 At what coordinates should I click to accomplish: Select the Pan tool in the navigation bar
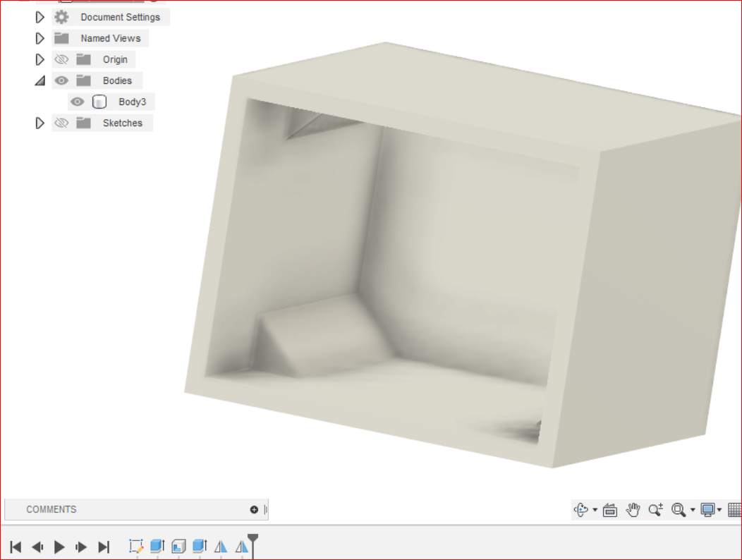633,509
